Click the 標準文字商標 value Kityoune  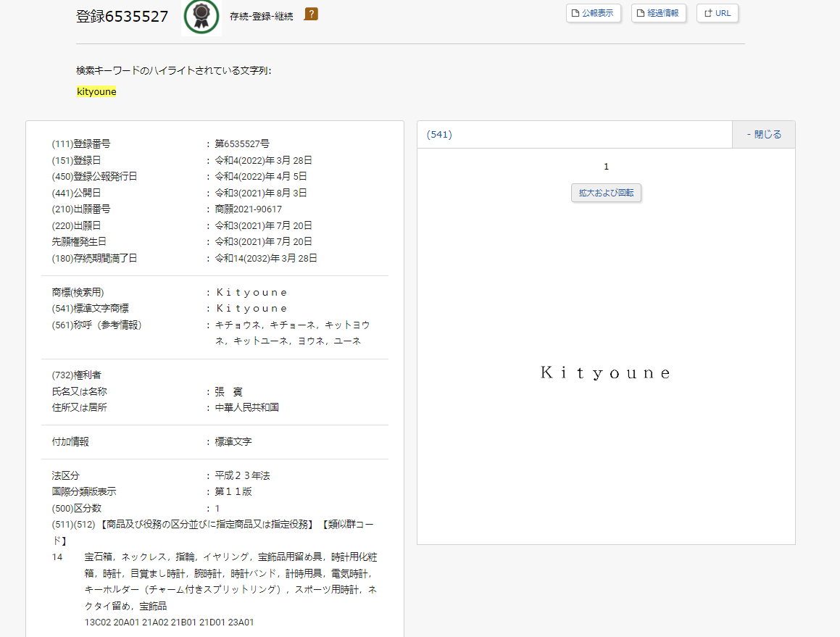(251, 309)
